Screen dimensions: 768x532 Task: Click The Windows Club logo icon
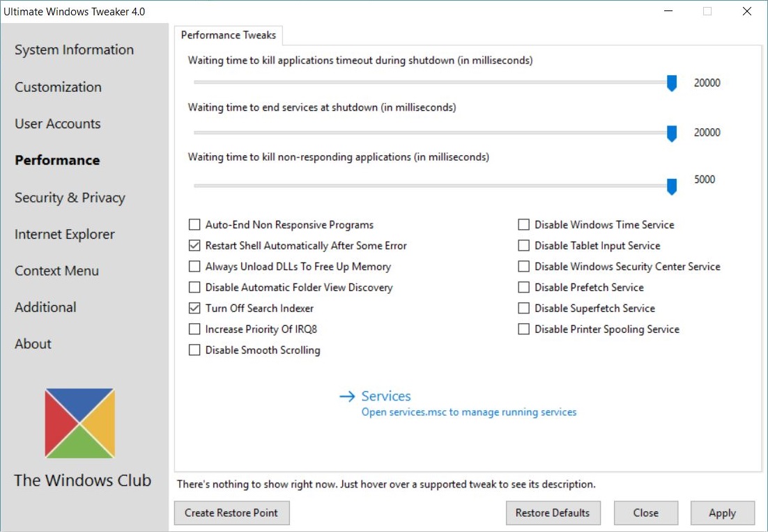pos(79,423)
